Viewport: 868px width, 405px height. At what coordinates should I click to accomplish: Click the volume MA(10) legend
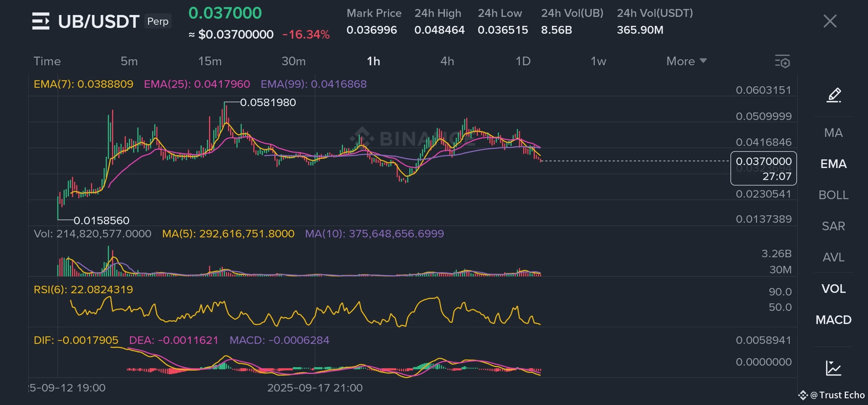[x=374, y=234]
